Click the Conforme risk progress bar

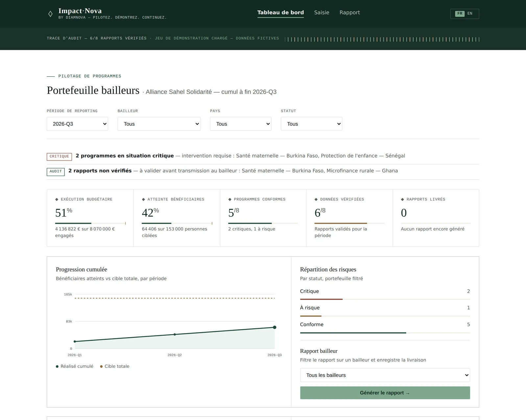coord(385,333)
